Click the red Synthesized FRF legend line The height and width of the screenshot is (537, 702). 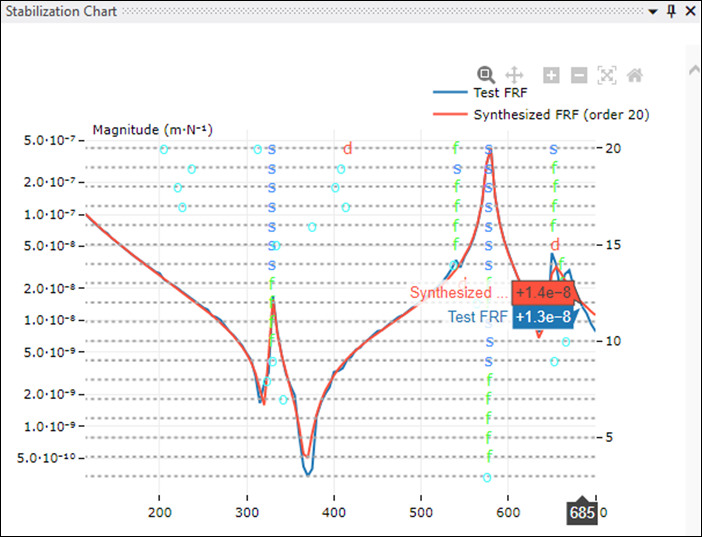click(x=450, y=115)
